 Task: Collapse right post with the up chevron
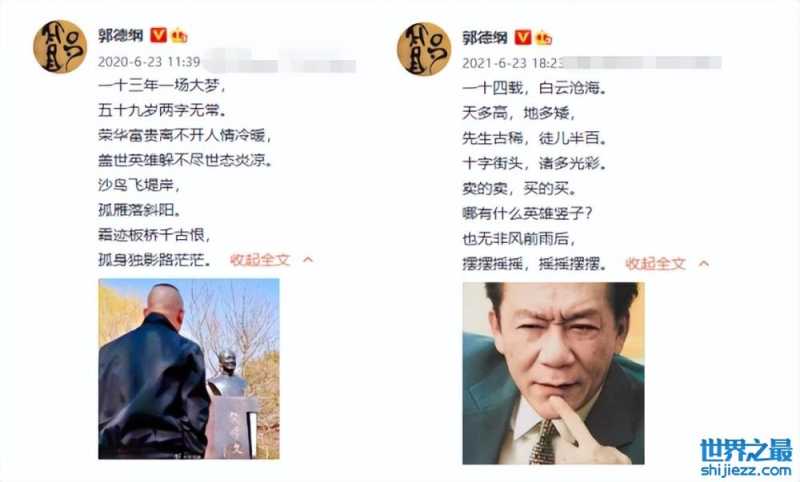tap(704, 264)
